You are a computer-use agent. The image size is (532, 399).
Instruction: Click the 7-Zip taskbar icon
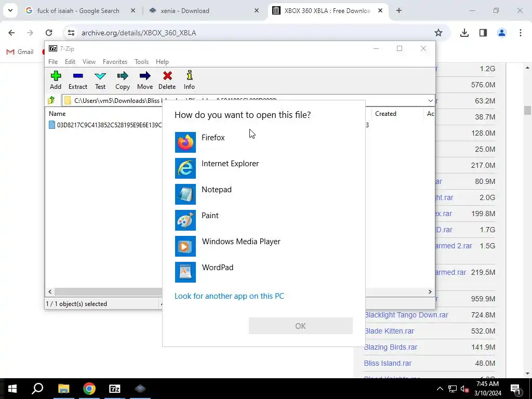(115, 389)
